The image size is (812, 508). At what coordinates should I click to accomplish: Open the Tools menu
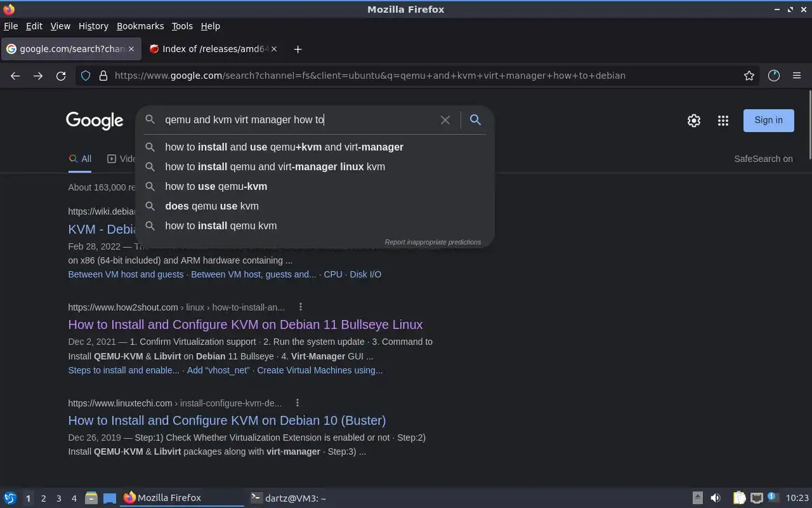[x=182, y=26]
